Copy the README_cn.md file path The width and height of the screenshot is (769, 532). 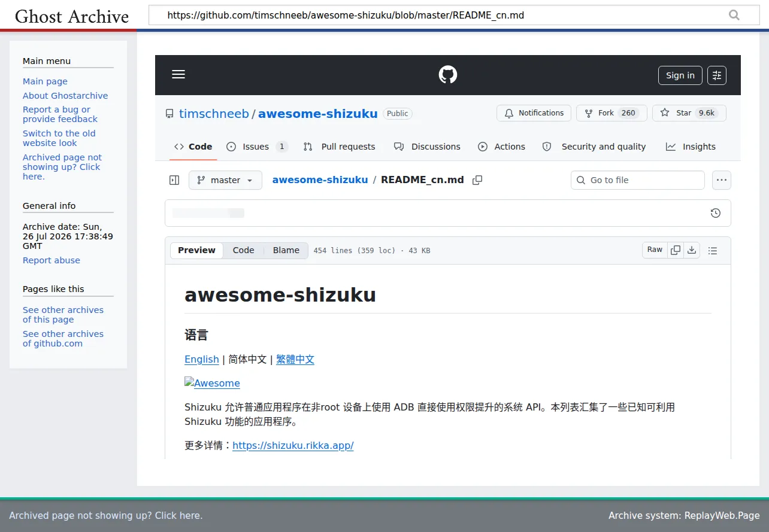click(x=477, y=180)
